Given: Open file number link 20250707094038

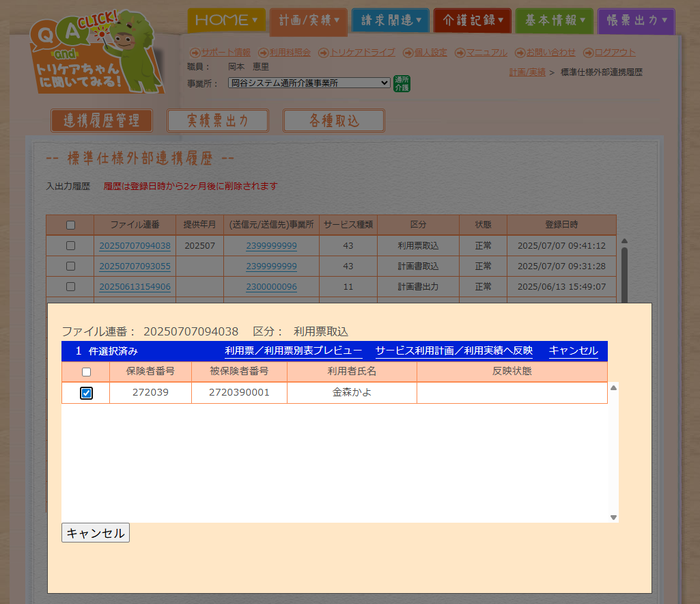Looking at the screenshot, I should 135,246.
